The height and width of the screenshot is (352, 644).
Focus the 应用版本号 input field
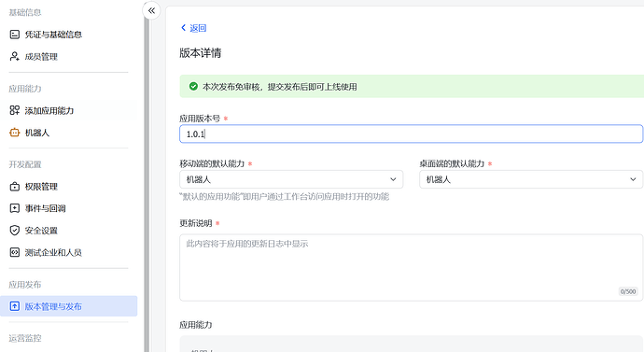pyautogui.click(x=411, y=134)
